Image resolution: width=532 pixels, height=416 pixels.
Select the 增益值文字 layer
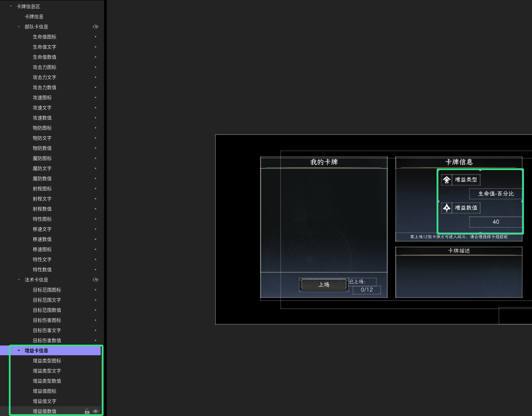[45, 401]
